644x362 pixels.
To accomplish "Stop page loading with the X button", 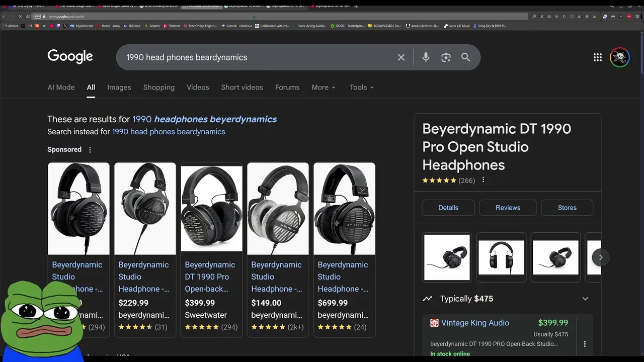I will pos(20,16).
